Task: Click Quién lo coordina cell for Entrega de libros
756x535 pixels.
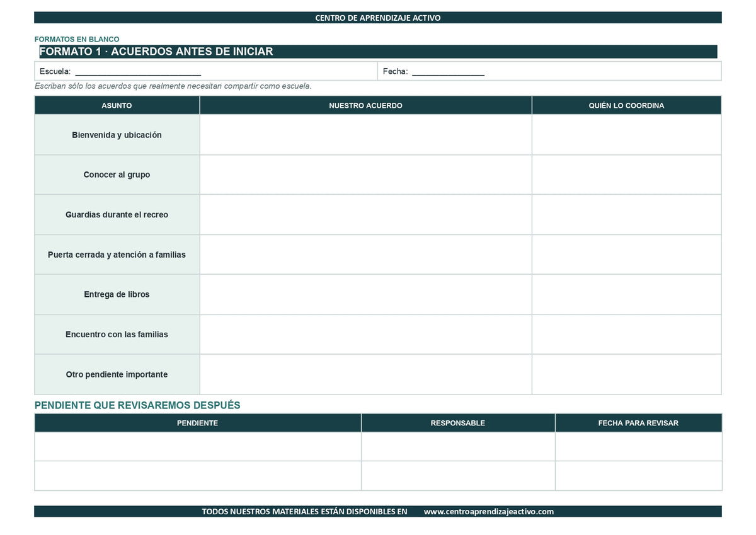Action: [x=626, y=294]
